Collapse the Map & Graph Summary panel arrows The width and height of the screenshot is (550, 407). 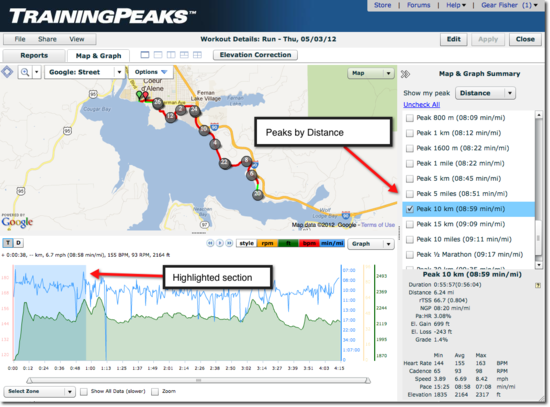click(405, 74)
